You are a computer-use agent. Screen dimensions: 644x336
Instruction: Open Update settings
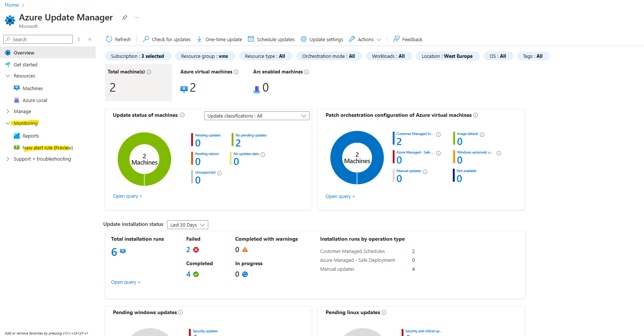pyautogui.click(x=322, y=39)
